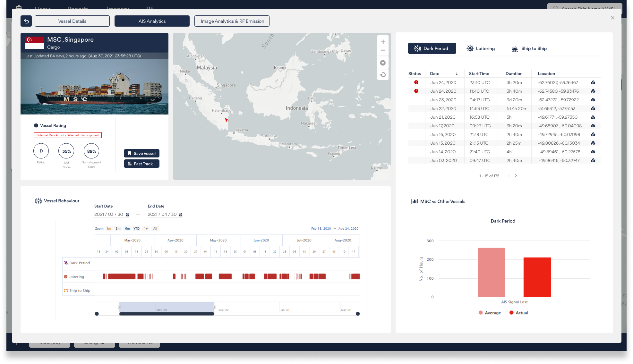Set timeline zoom to All
The width and height of the screenshot is (633, 364).
(155, 229)
